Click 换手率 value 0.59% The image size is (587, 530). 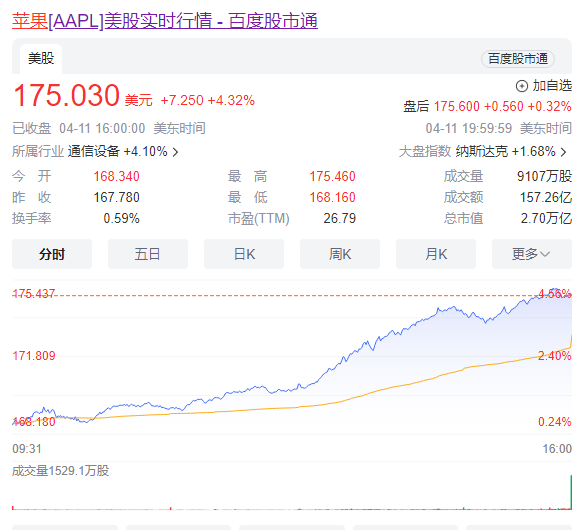pyautogui.click(x=121, y=218)
